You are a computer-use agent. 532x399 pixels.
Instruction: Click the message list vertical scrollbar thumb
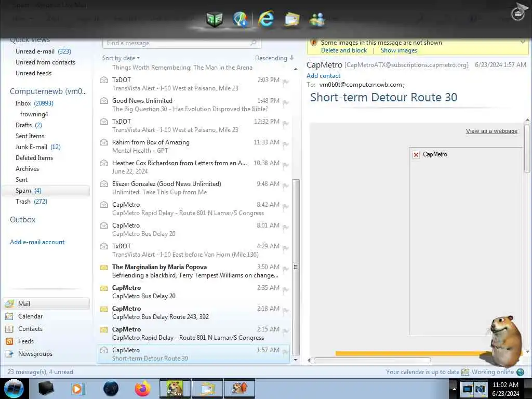(296, 267)
